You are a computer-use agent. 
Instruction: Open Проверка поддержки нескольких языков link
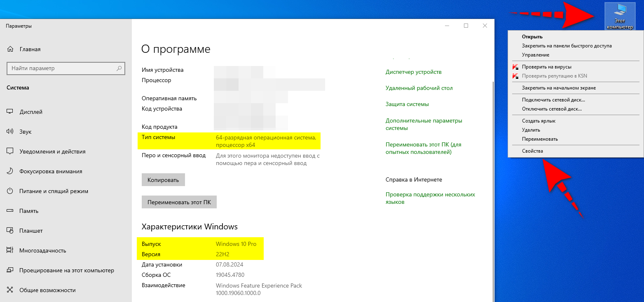point(430,198)
